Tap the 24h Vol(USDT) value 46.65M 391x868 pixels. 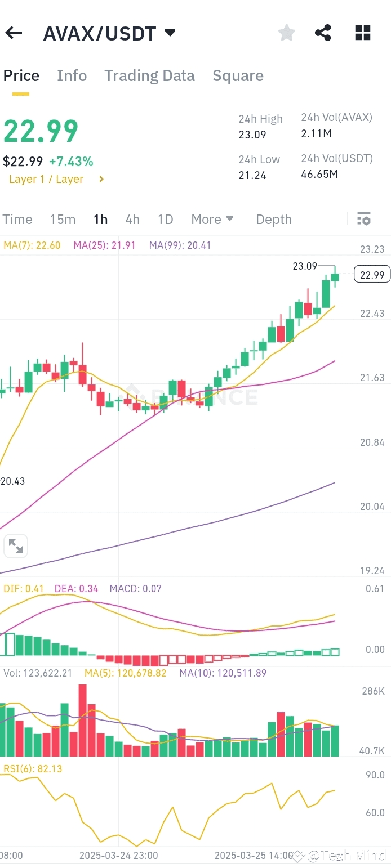click(319, 173)
